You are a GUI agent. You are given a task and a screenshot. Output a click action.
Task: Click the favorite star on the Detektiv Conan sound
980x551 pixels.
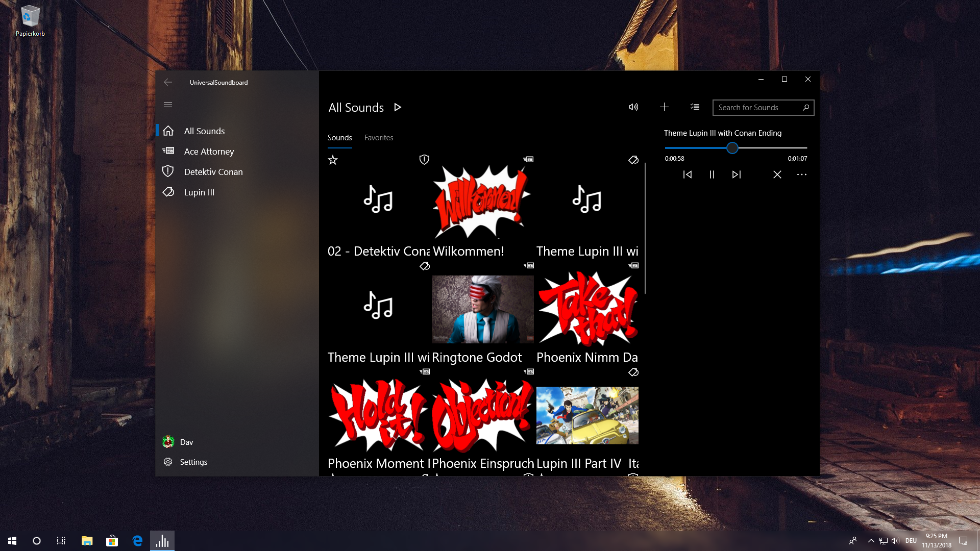pos(333,160)
